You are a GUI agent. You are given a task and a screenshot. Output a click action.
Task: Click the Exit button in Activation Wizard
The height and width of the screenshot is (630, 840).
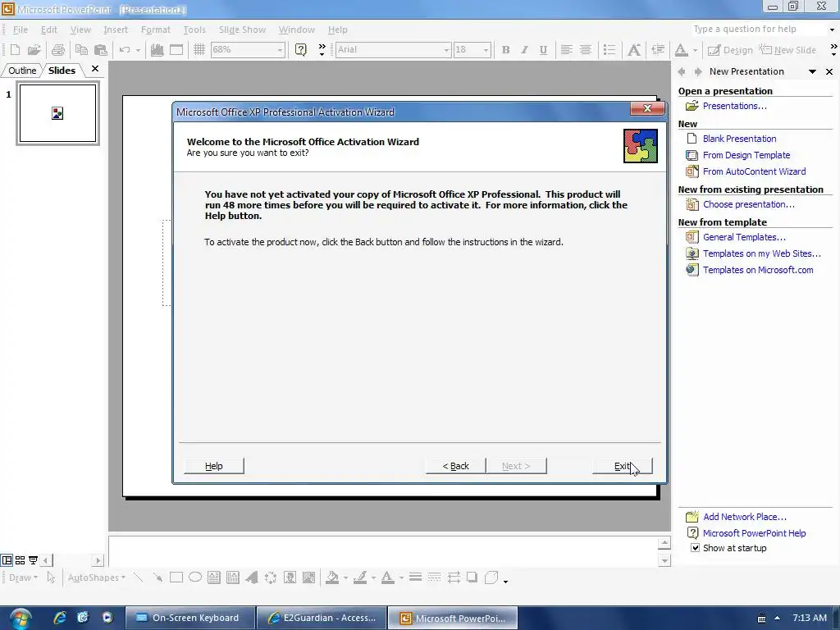tap(623, 466)
